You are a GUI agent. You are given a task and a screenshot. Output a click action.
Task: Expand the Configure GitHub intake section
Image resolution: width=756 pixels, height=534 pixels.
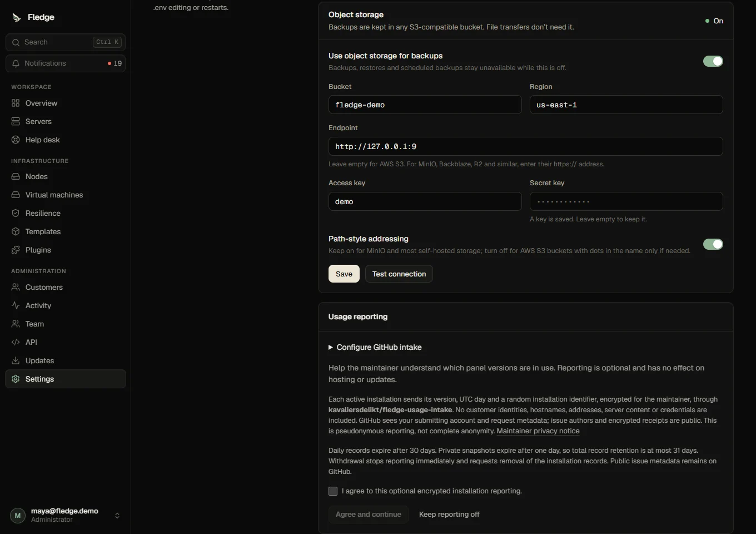tap(375, 347)
